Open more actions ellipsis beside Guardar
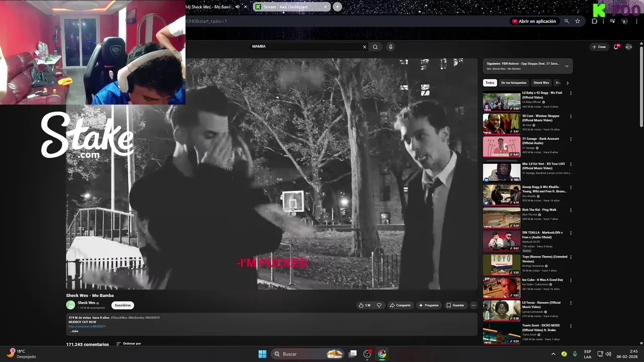 click(x=473, y=305)
